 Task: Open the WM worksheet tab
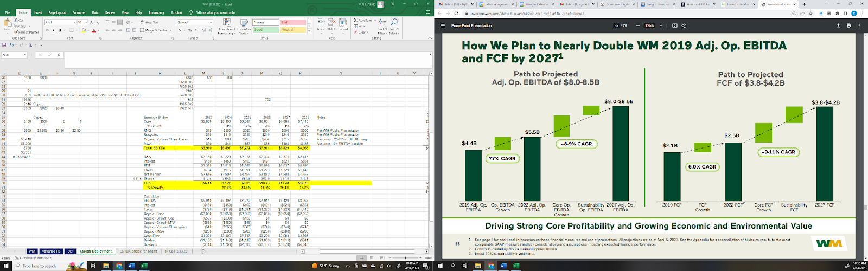click(x=32, y=251)
